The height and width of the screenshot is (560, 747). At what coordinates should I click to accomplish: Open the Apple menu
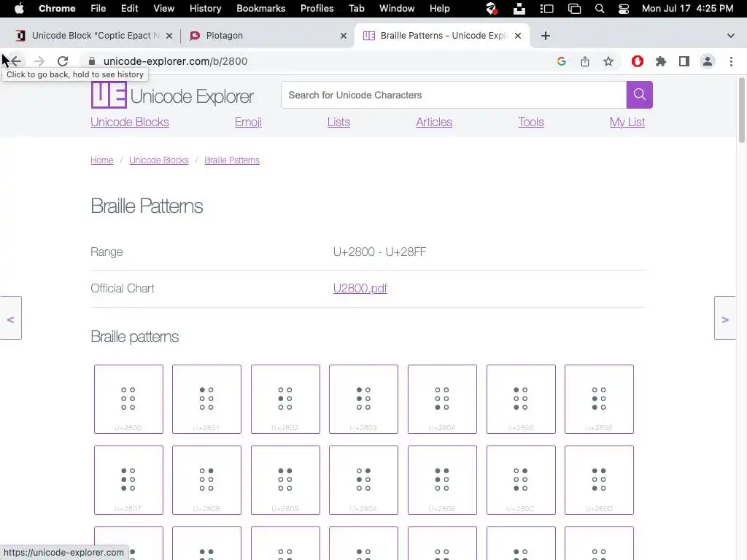[19, 8]
